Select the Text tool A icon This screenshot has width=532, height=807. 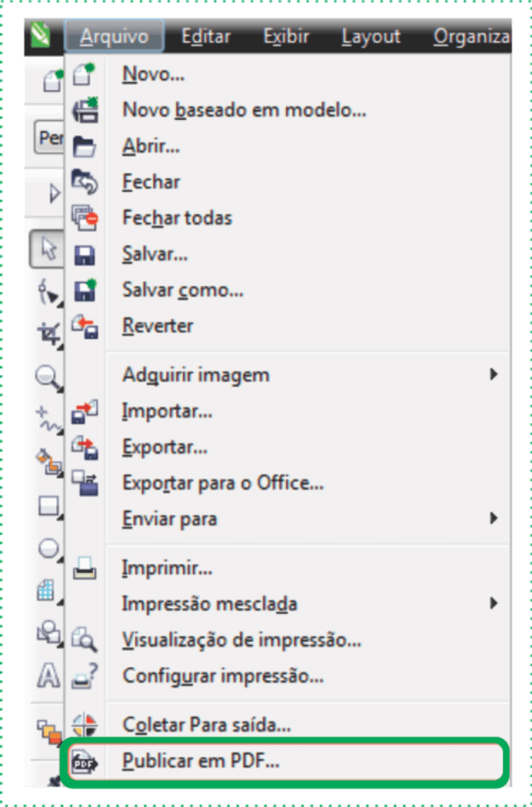pos(49,674)
